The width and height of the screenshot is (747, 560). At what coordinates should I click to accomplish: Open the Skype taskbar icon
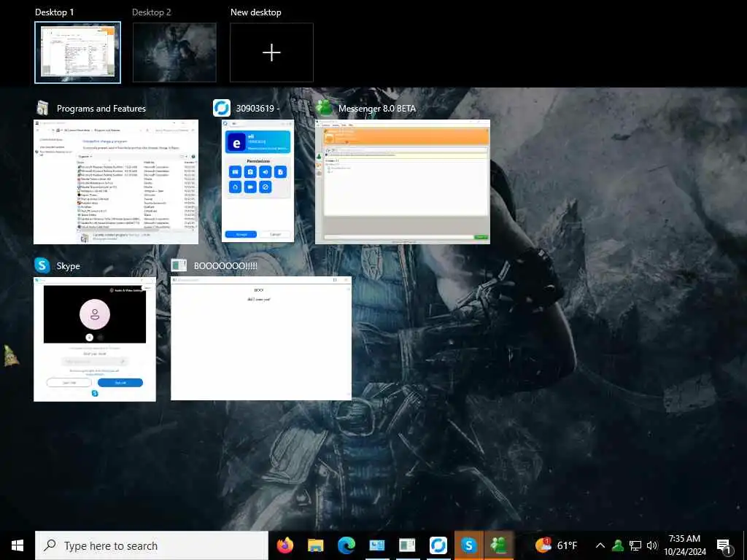coord(469,545)
